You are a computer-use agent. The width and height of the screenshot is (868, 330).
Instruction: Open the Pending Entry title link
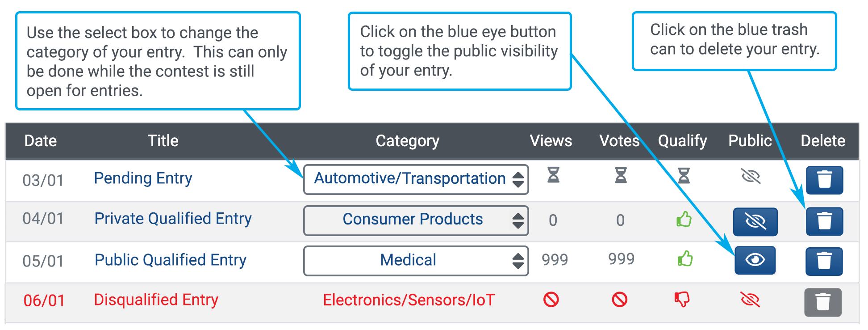(143, 178)
